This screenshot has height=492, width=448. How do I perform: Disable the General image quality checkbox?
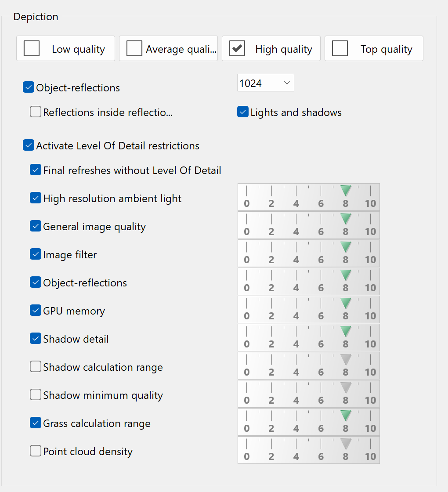click(35, 226)
